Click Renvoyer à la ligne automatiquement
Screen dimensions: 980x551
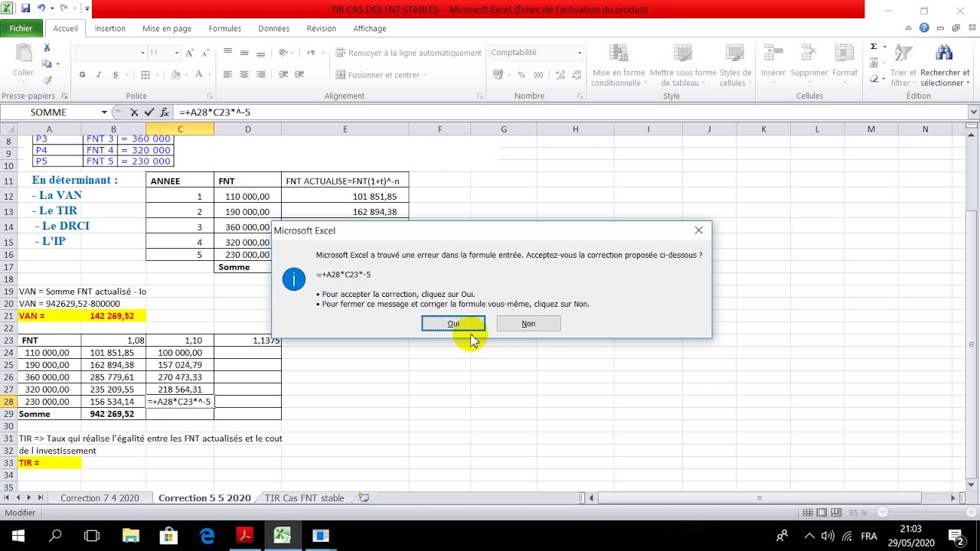pos(408,53)
